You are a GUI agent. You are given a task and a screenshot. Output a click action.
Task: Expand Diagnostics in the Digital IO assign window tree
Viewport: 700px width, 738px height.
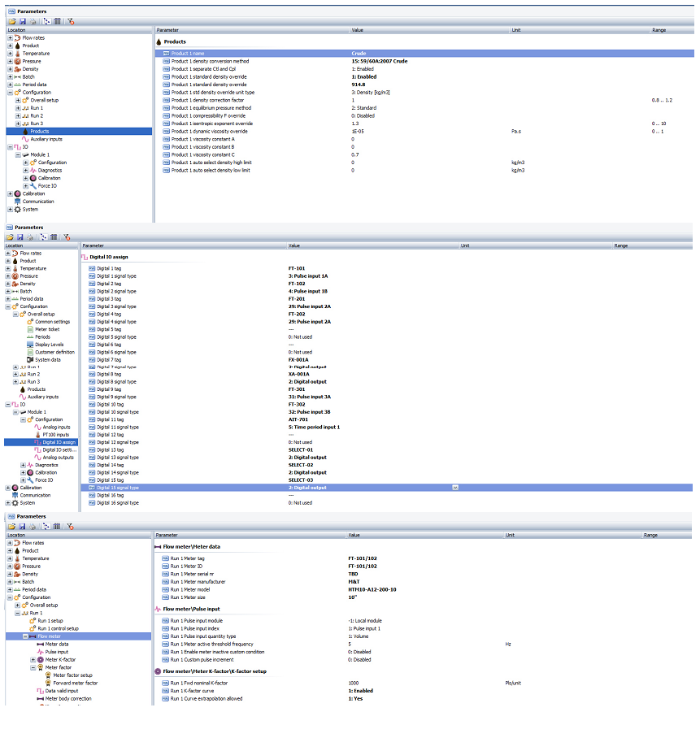point(23,465)
